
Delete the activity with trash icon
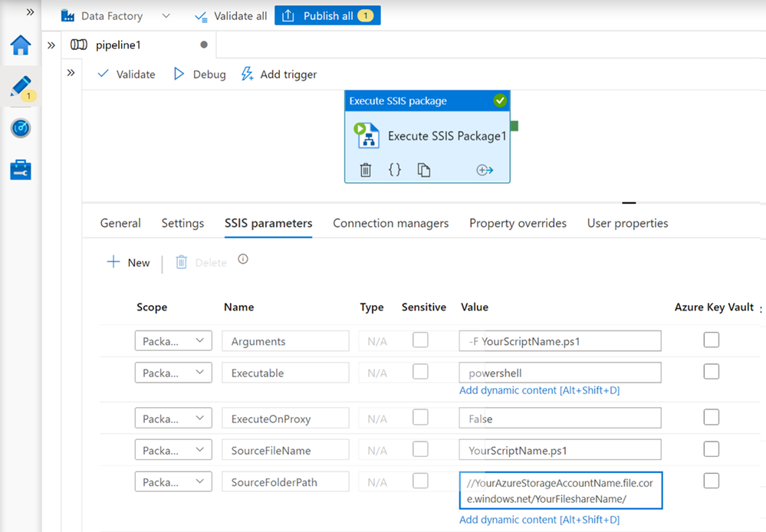pos(366,170)
